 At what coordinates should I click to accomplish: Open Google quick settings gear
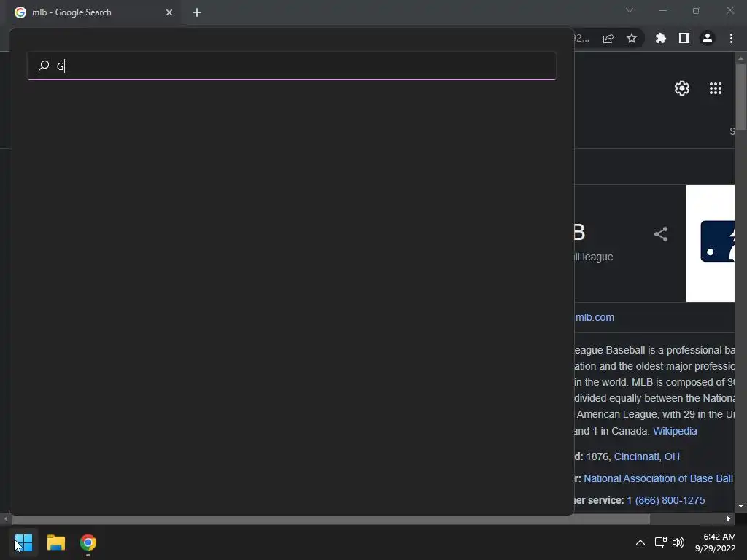pyautogui.click(x=682, y=88)
